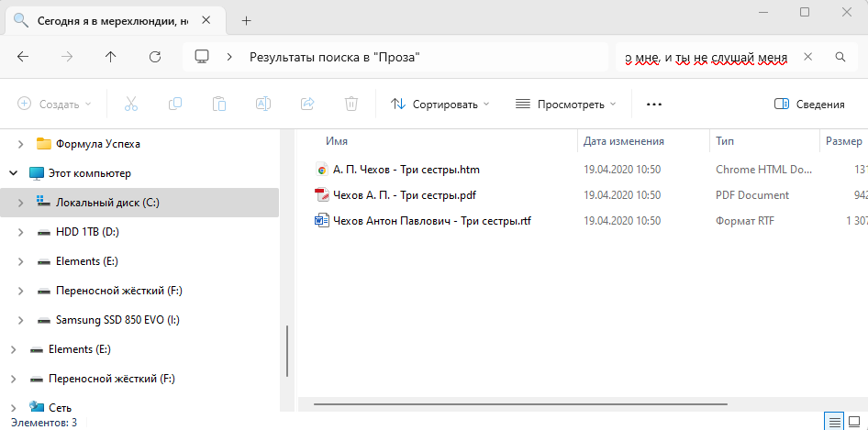Viewport: 868px width, 430px height.
Task: Click the chevron after the computer icon
Action: (229, 57)
